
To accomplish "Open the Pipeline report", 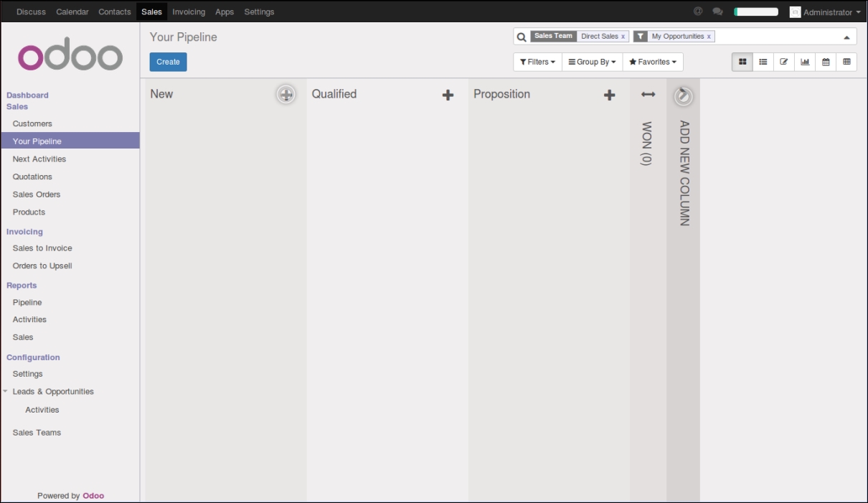I will (27, 302).
